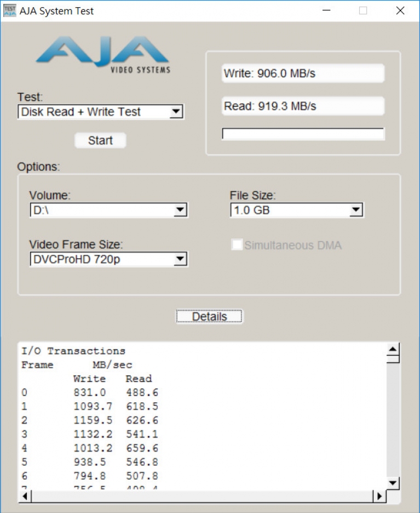The height and width of the screenshot is (513, 420).
Task: Close the AJA System Test window
Action: 400,10
